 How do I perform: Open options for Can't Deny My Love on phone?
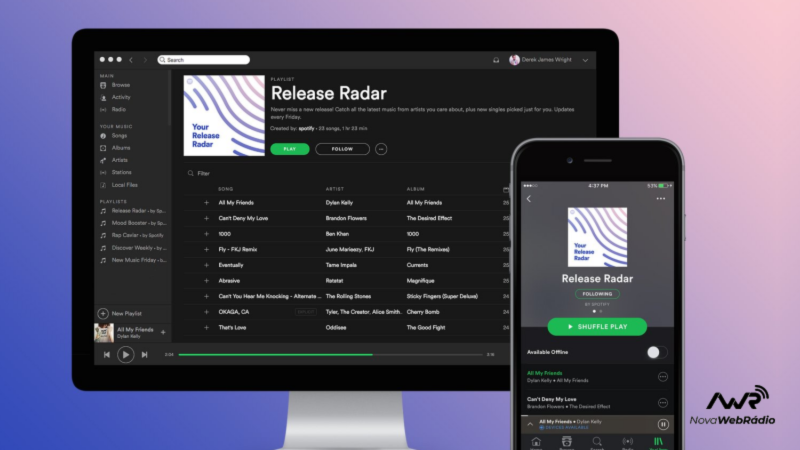tap(663, 403)
